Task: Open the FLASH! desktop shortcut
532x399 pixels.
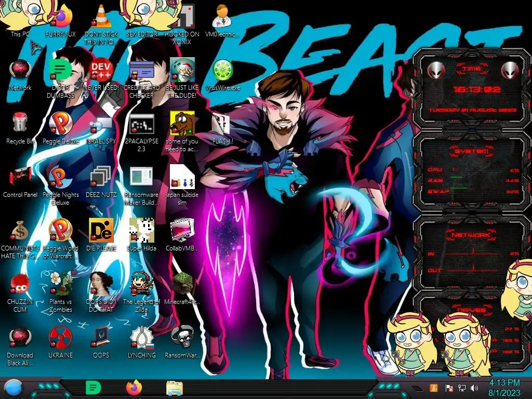Action: [x=222, y=128]
